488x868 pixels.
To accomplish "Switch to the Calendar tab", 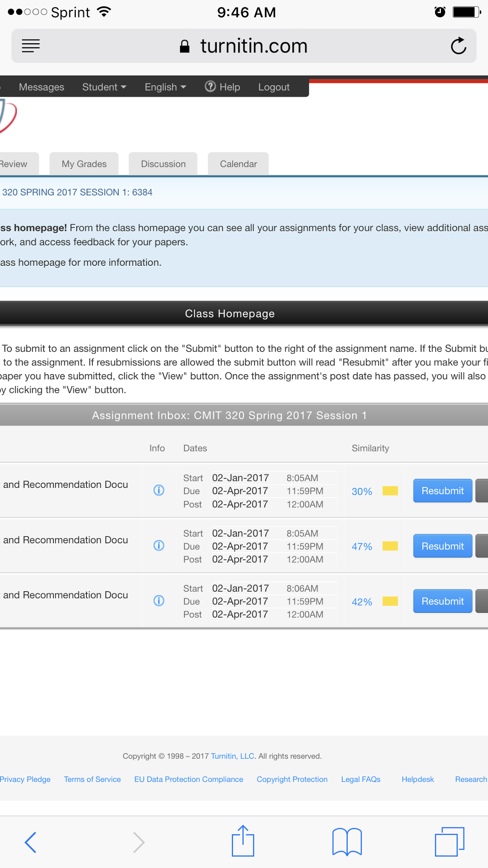I will [238, 164].
